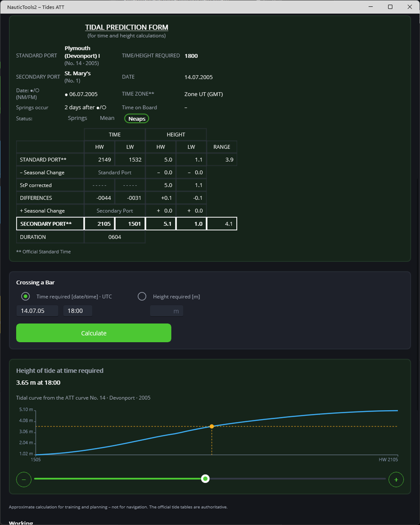Click the plus button beside the time slider
Image resolution: width=420 pixels, height=525 pixels.
396,479
